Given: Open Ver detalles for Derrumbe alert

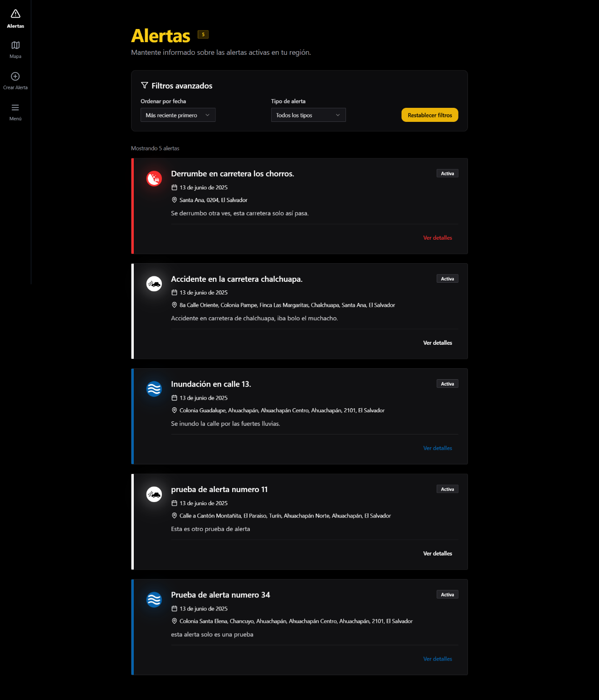Looking at the screenshot, I should tap(438, 238).
